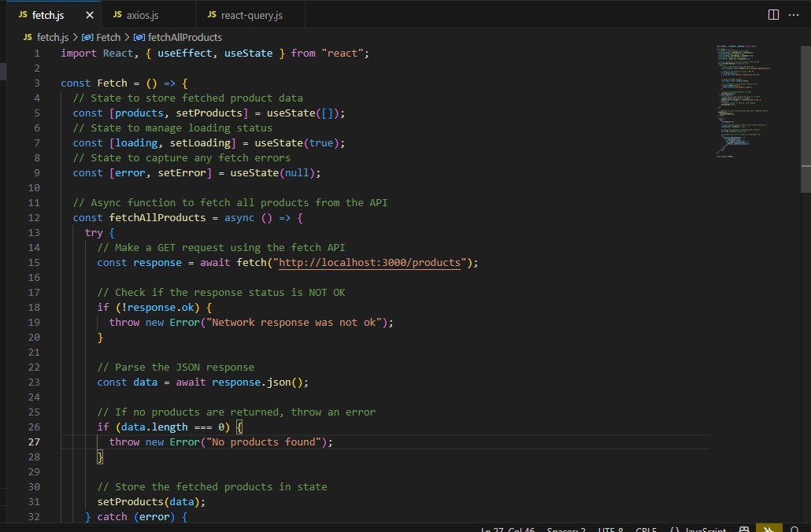The height and width of the screenshot is (532, 811).
Task: Open the More Actions ellipsis menu
Action: [794, 14]
